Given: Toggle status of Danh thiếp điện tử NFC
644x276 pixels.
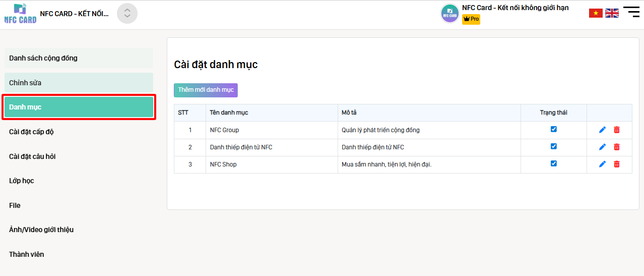Looking at the screenshot, I should click(x=554, y=146).
